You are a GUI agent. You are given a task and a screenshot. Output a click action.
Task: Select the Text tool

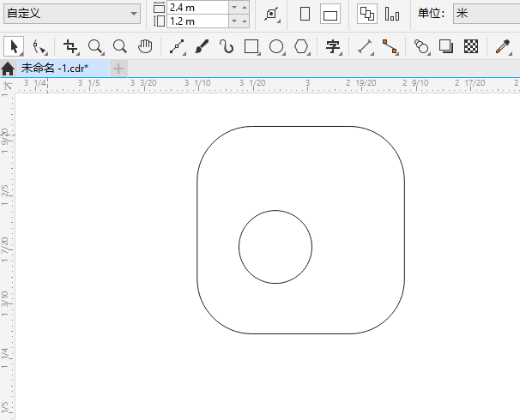(333, 46)
